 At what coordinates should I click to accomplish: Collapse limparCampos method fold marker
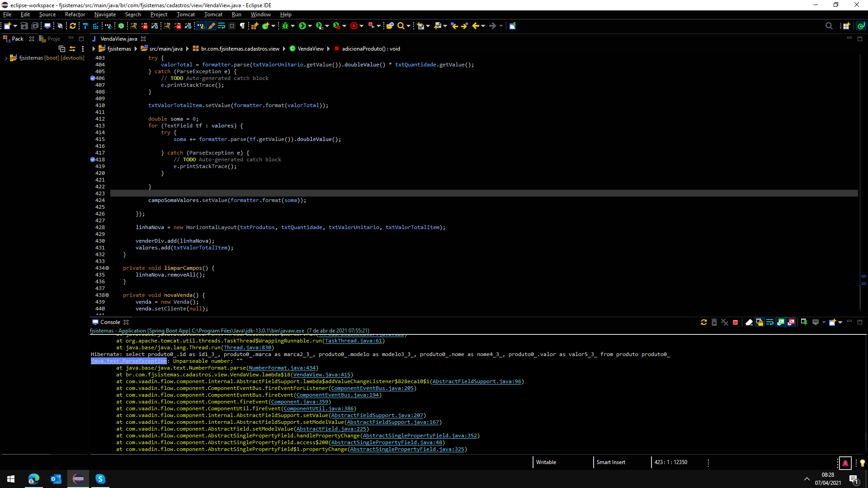coord(107,268)
